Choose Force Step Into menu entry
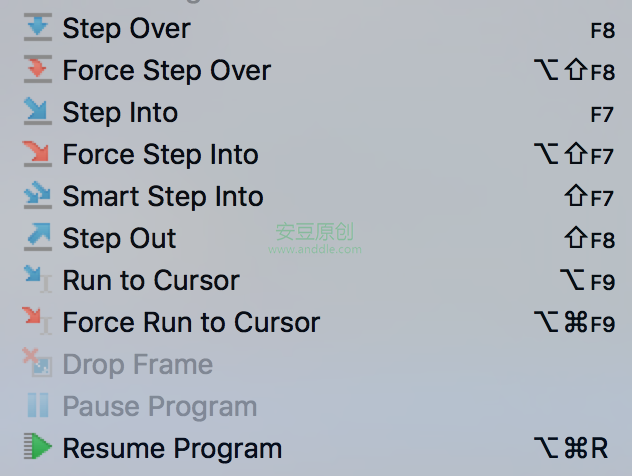 coord(160,155)
